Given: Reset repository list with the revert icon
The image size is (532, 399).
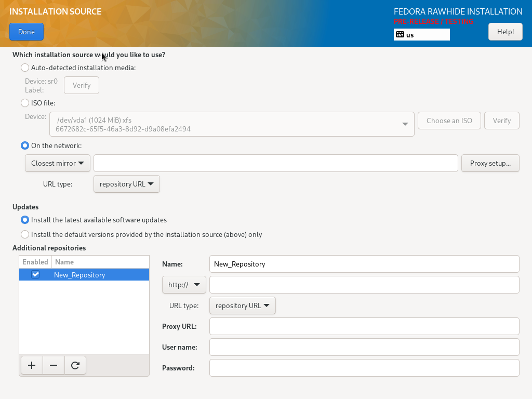Looking at the screenshot, I should (x=75, y=365).
